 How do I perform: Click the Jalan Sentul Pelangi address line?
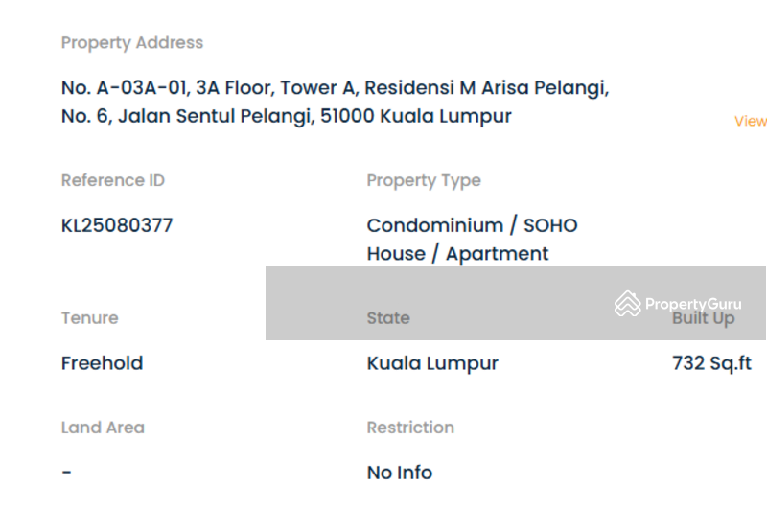coord(286,116)
